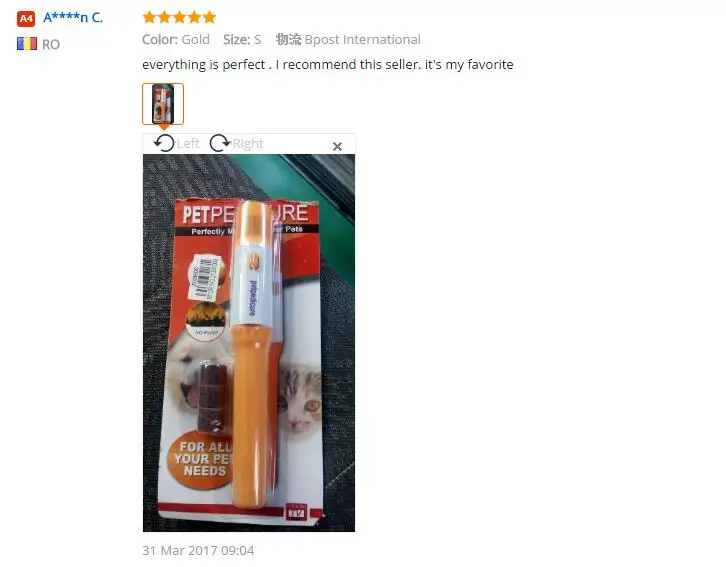
Task: Click the Romanian flag icon
Action: pyautogui.click(x=27, y=44)
